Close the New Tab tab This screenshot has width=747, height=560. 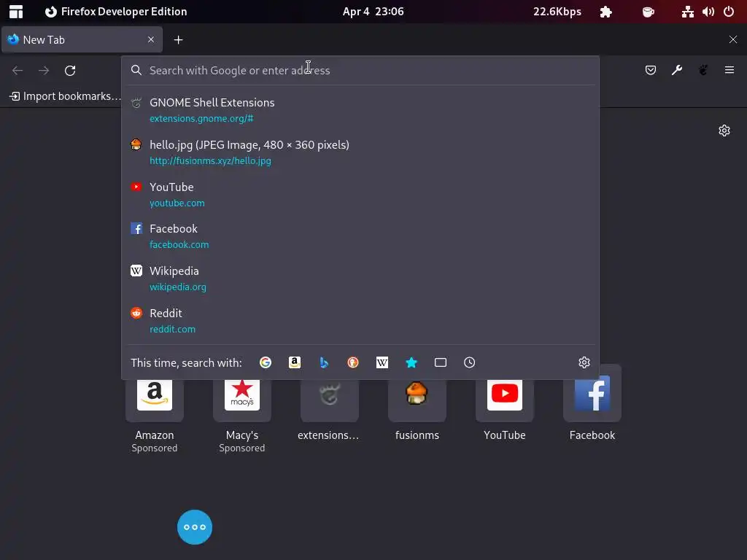(x=151, y=39)
